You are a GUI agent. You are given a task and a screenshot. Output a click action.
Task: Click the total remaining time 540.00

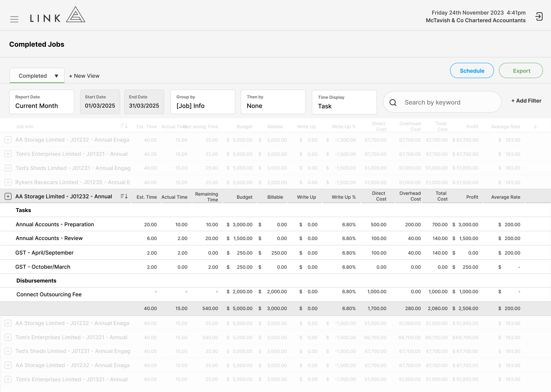coord(210,308)
